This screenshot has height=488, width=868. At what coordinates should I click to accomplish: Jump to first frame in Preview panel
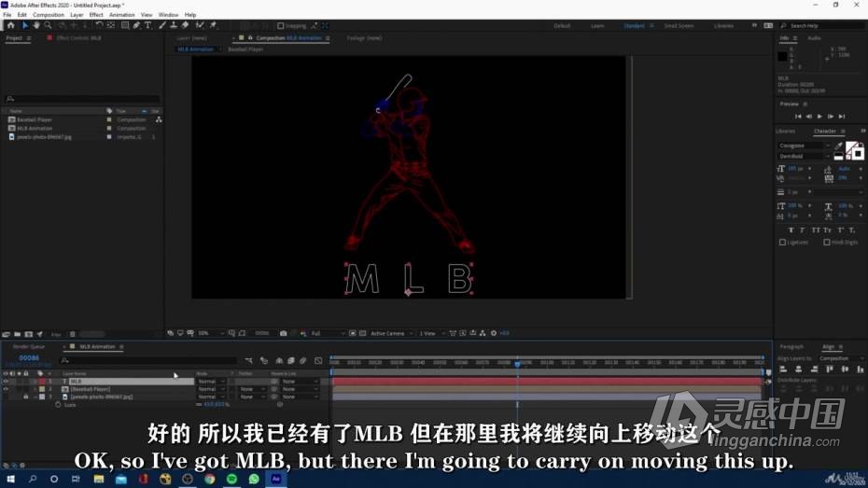pos(798,117)
